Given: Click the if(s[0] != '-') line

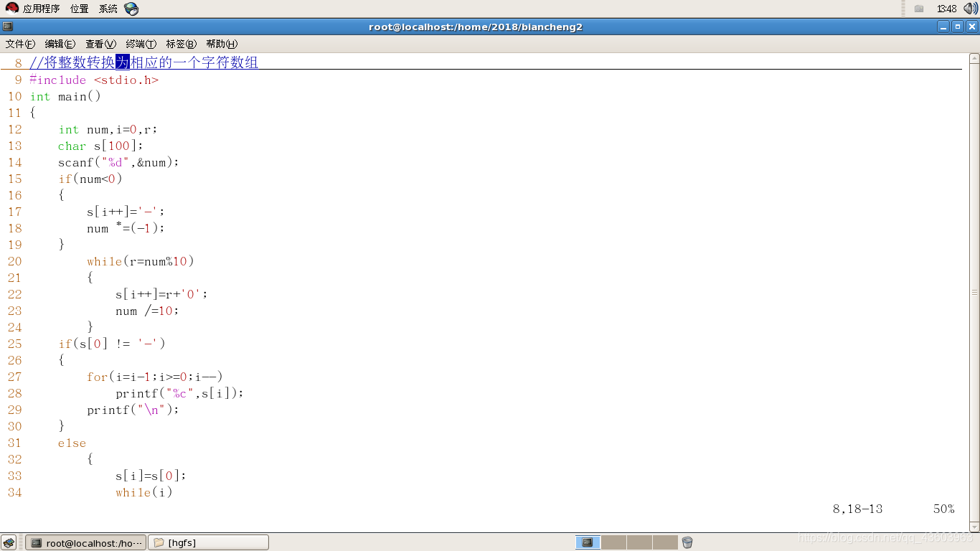Looking at the screenshot, I should 112,344.
